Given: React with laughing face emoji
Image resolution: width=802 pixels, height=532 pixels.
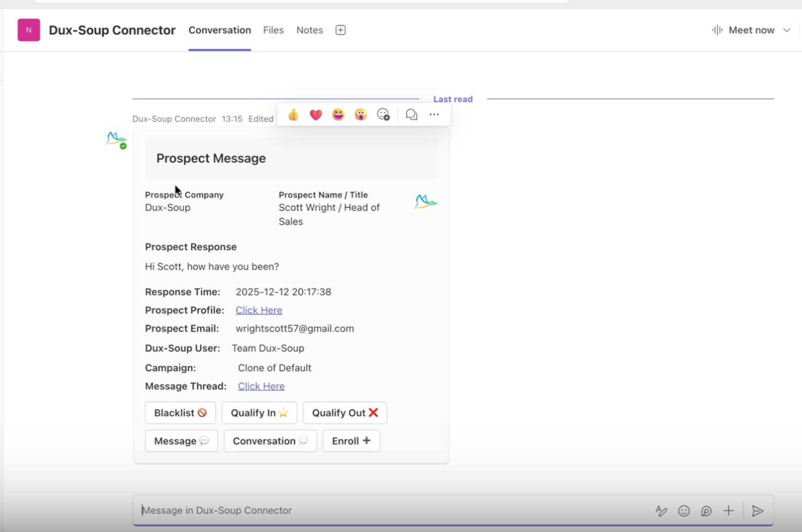Looking at the screenshot, I should (x=338, y=114).
